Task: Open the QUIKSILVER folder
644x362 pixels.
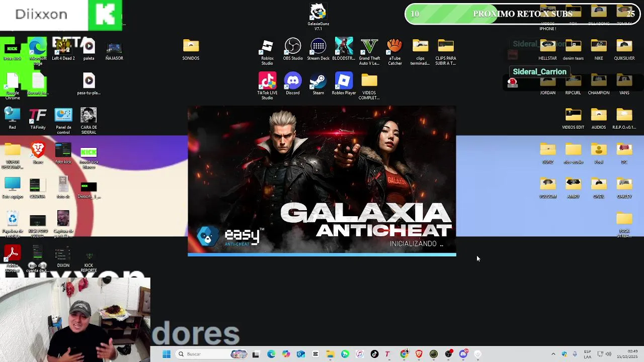Action: (624, 50)
